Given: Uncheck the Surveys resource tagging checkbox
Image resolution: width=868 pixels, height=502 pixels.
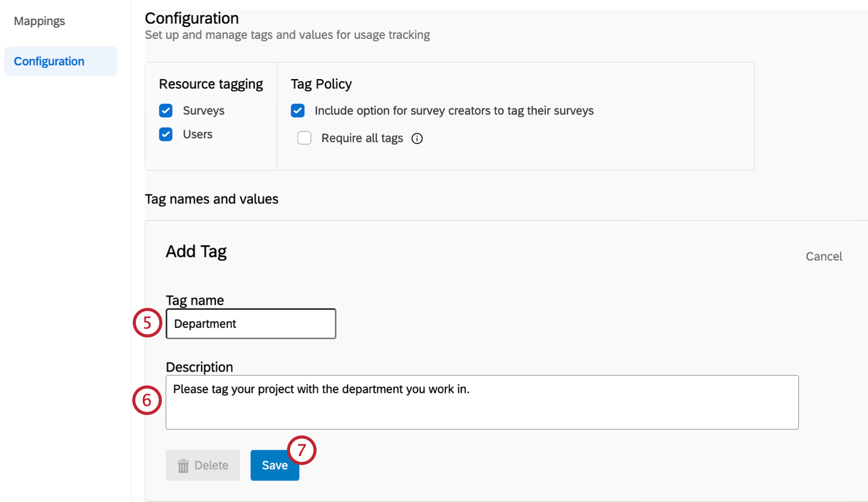Looking at the screenshot, I should click(165, 110).
